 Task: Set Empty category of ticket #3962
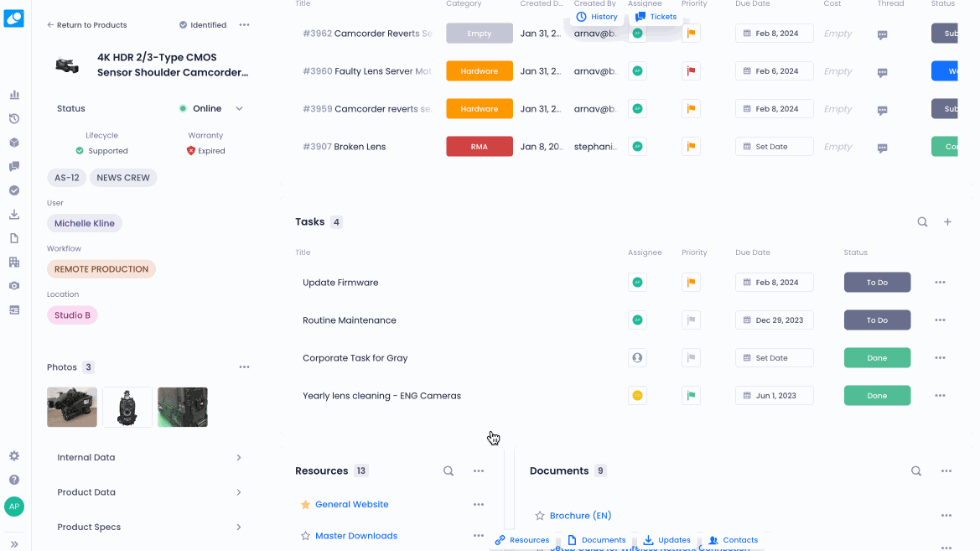click(x=480, y=34)
